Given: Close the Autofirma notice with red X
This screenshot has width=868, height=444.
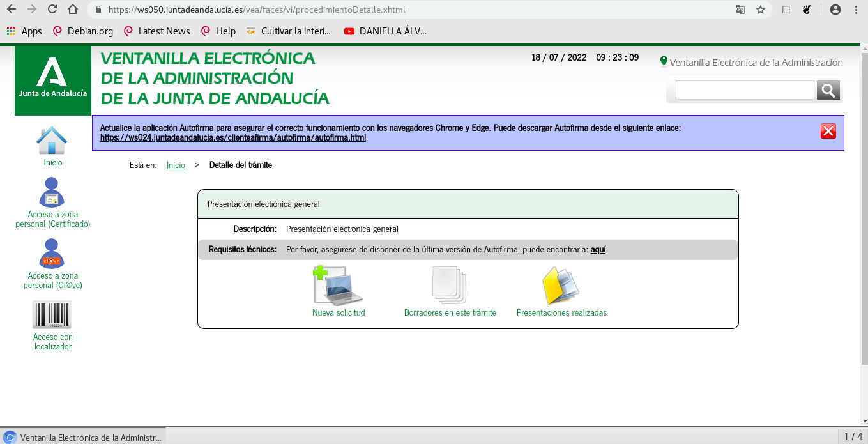Looking at the screenshot, I should point(828,131).
